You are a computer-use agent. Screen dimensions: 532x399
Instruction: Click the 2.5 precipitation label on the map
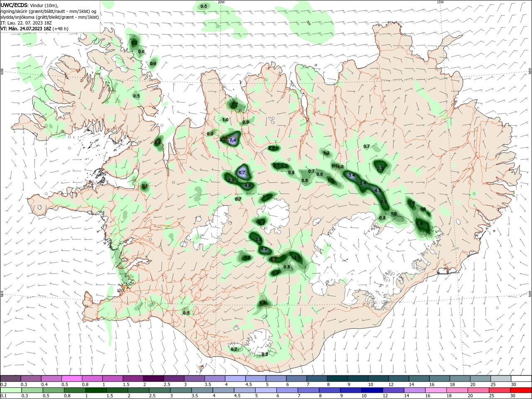tap(273, 259)
